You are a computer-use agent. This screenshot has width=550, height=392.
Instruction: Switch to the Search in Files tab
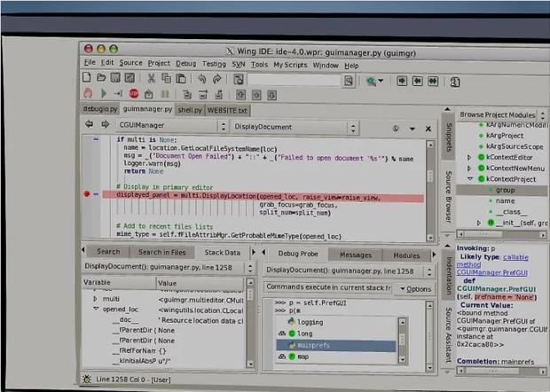point(161,252)
